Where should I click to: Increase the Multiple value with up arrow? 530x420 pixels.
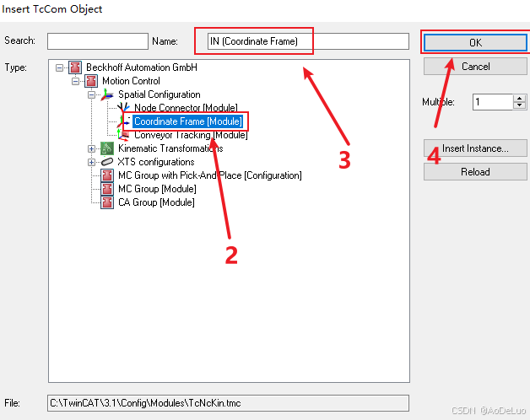click(520, 98)
